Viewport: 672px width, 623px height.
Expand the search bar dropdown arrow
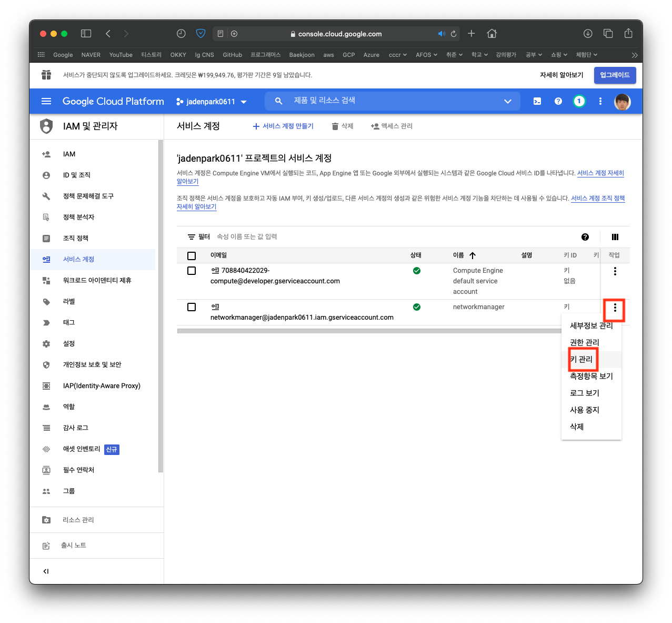[508, 101]
